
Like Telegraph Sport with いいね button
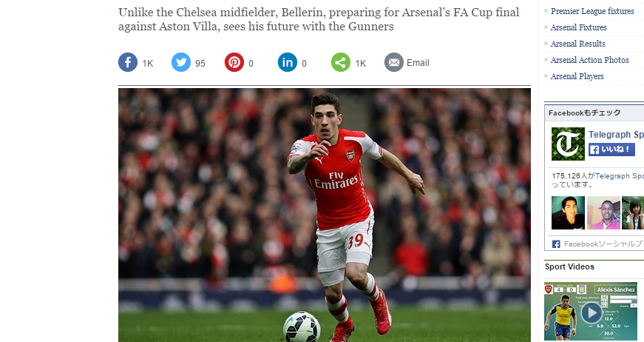click(x=612, y=150)
